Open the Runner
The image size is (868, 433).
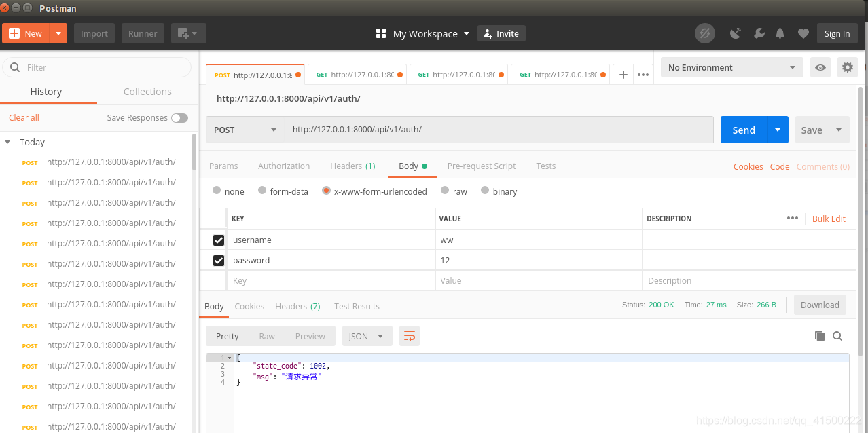pyautogui.click(x=143, y=33)
